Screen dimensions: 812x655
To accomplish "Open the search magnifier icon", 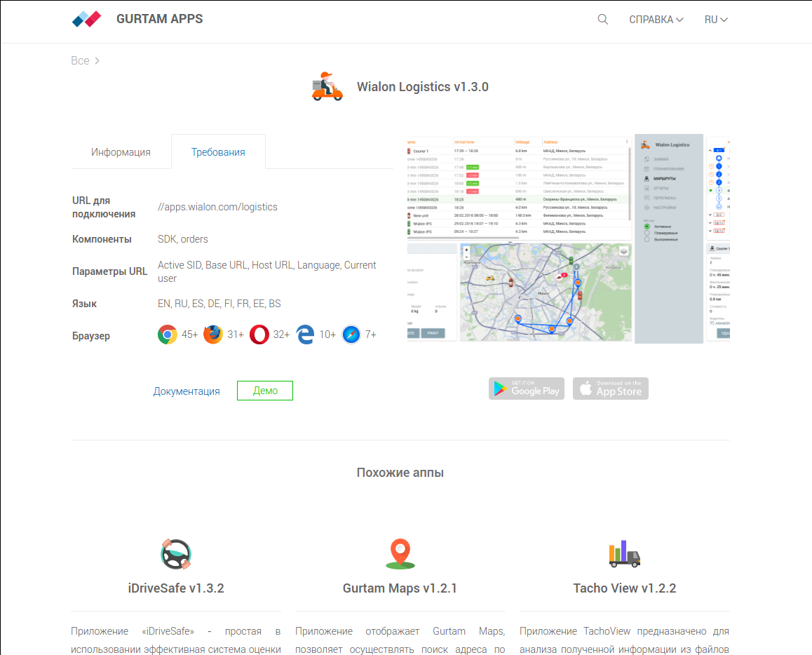I will click(603, 20).
